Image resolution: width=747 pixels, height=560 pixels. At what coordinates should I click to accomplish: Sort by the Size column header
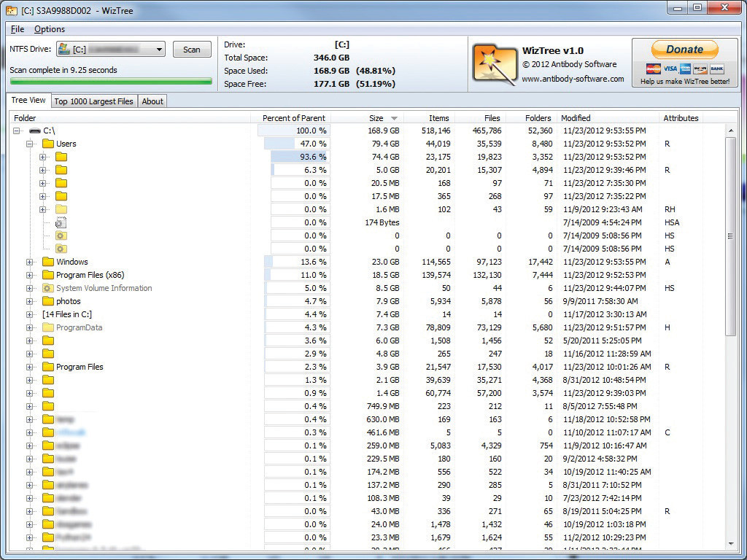[x=376, y=118]
